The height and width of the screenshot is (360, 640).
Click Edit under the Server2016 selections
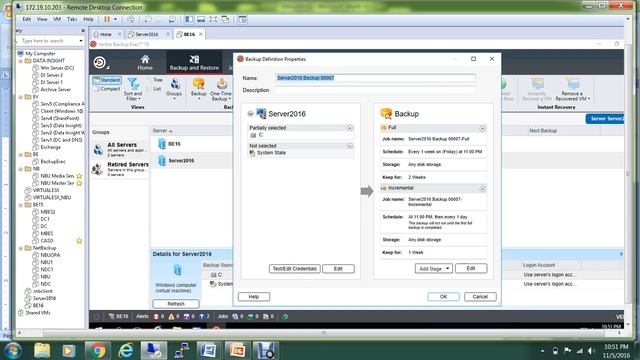click(338, 269)
